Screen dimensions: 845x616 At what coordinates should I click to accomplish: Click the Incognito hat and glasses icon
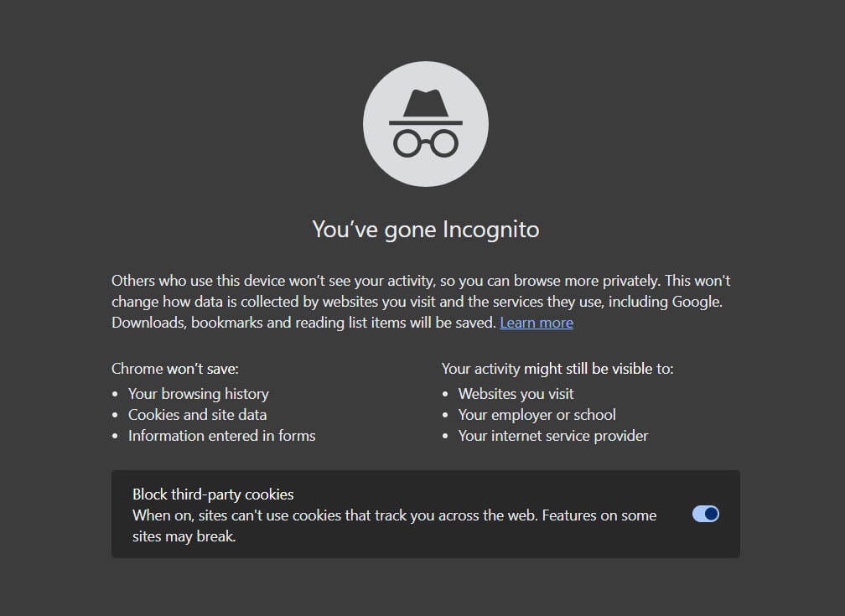[426, 124]
